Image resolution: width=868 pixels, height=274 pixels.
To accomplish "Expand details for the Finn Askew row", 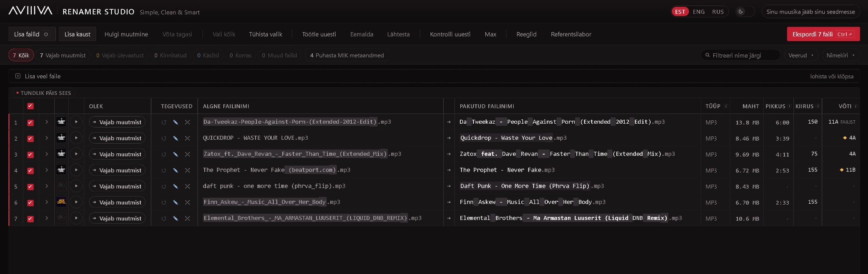I will pyautogui.click(x=47, y=202).
